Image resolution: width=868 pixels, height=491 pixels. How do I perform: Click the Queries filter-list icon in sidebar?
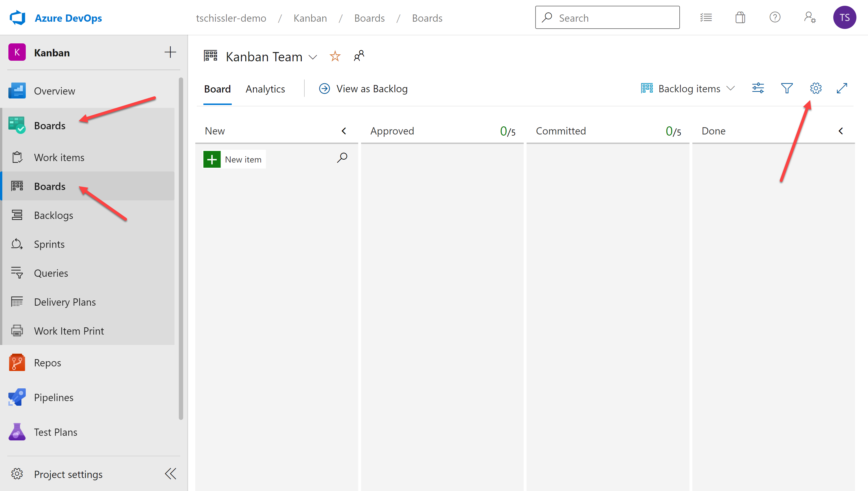tap(17, 273)
